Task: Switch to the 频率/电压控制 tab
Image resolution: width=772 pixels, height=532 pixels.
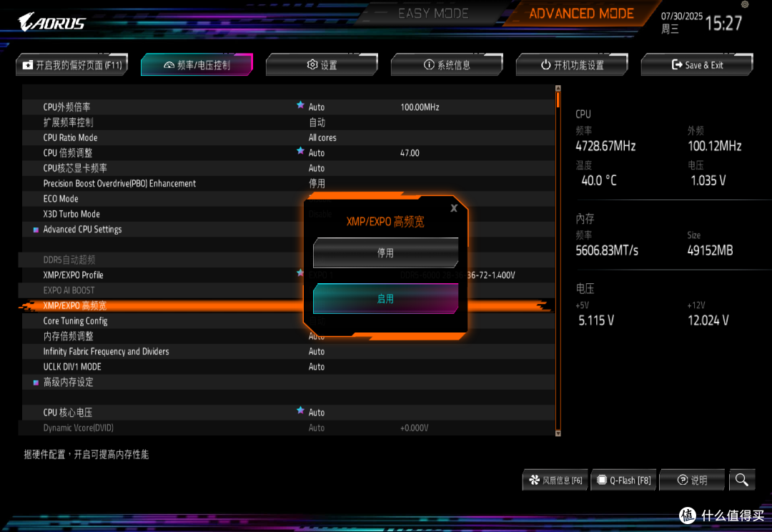Action: point(197,64)
